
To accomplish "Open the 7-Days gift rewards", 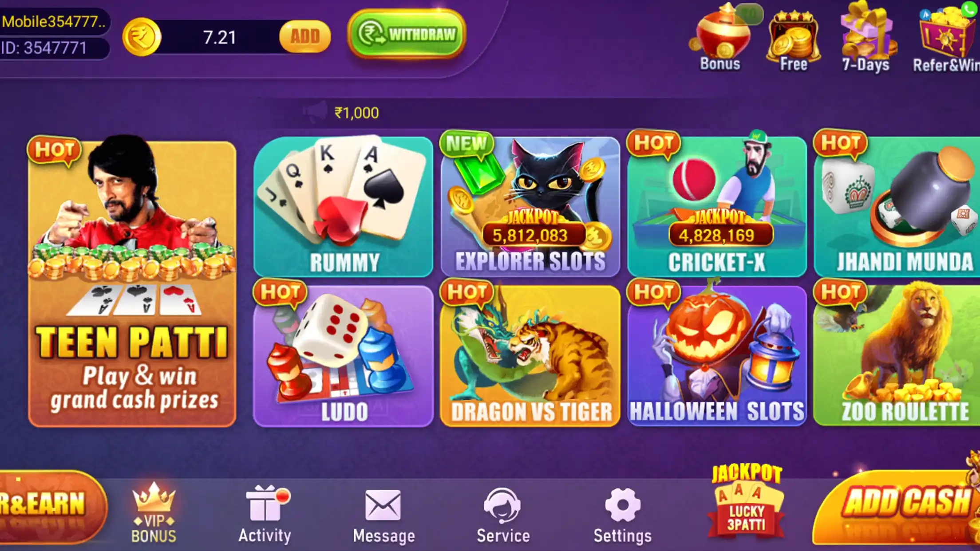I will (866, 37).
